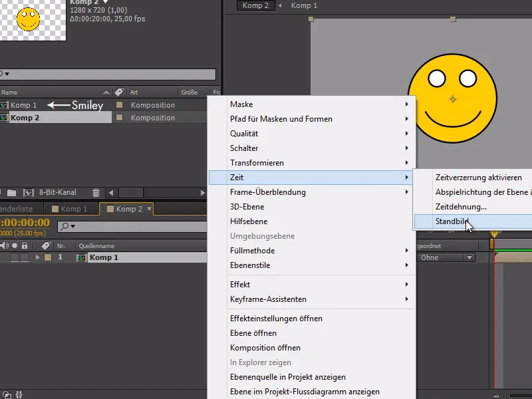Select Abspielrichtung der Ebene submenu entry
Image resolution: width=532 pixels, height=399 pixels.
click(x=473, y=192)
